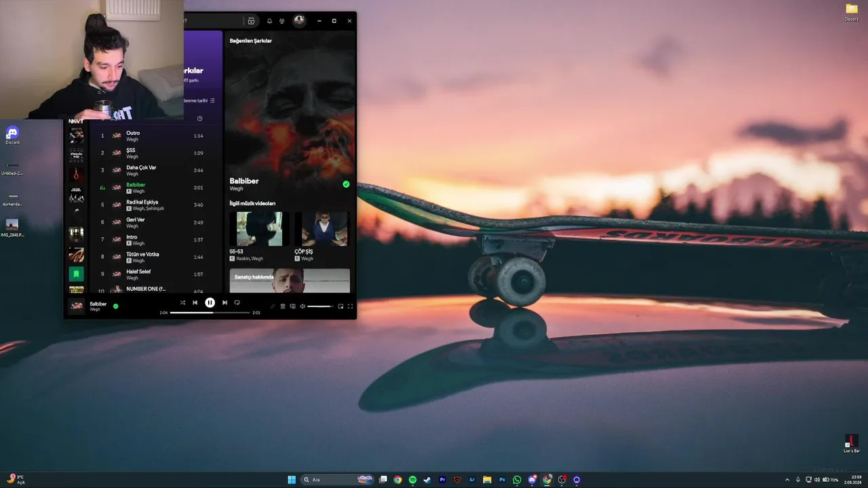Image resolution: width=868 pixels, height=488 pixels.
Task: Select the IMG_2948 file on desktop
Action: (12, 227)
